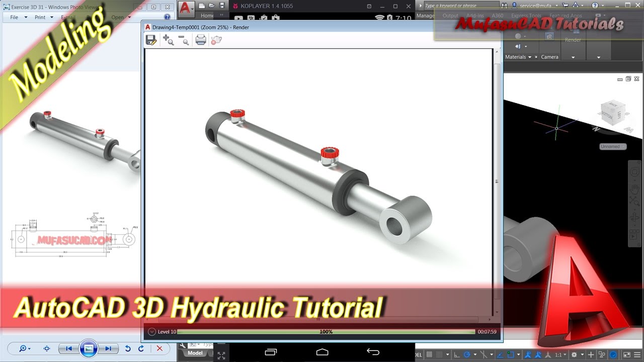
Task: Expand ribbon tabs overflow arrows
Action: tap(222, 16)
